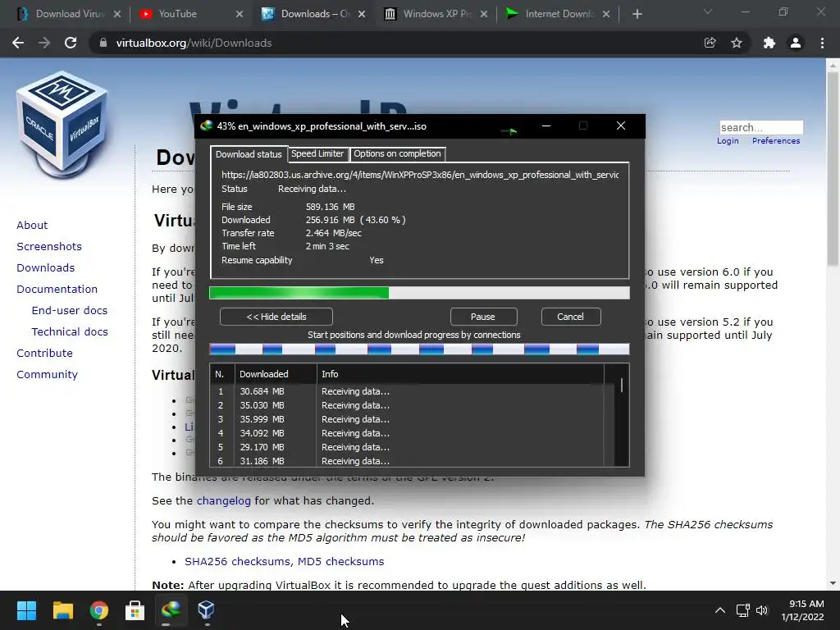840x630 pixels.
Task: Click the connections progress segment bar
Action: (x=419, y=349)
